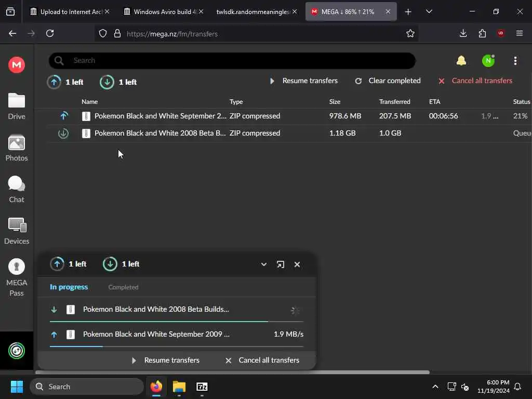
Task: Open Firefox View icon at far left
Action: tap(10, 12)
